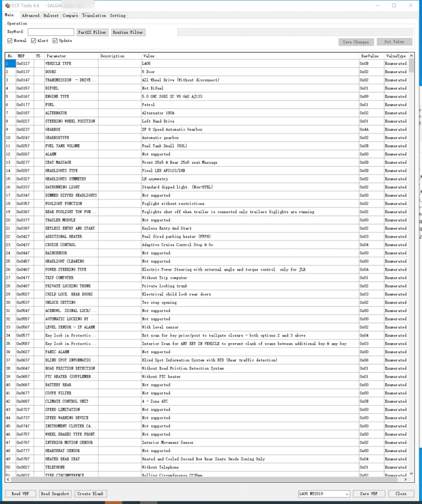
Task: Click the Read VBF button
Action: [x=21, y=494]
